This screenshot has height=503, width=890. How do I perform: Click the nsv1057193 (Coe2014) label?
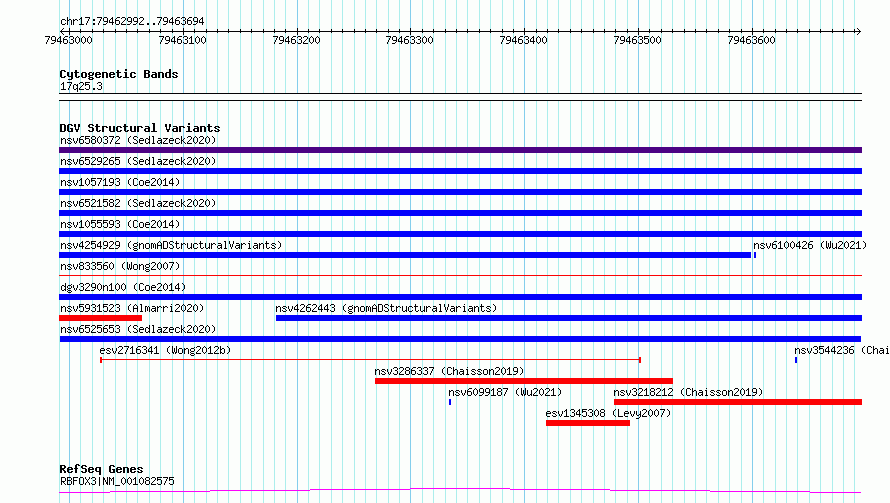point(120,182)
